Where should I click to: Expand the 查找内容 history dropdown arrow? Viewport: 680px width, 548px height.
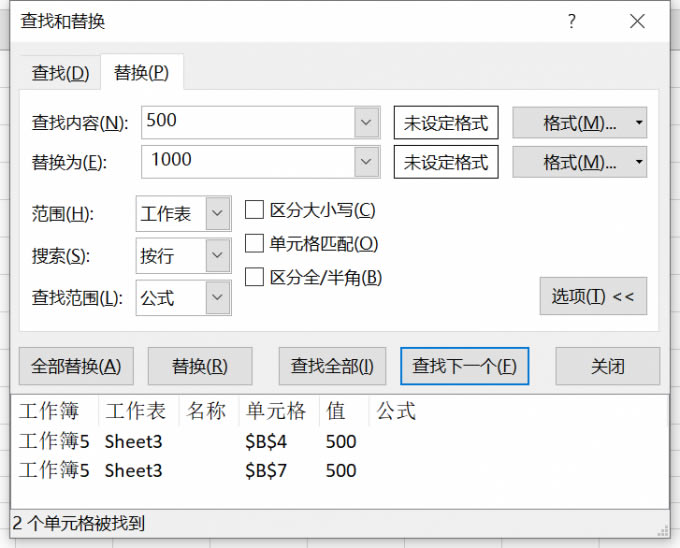click(x=366, y=123)
